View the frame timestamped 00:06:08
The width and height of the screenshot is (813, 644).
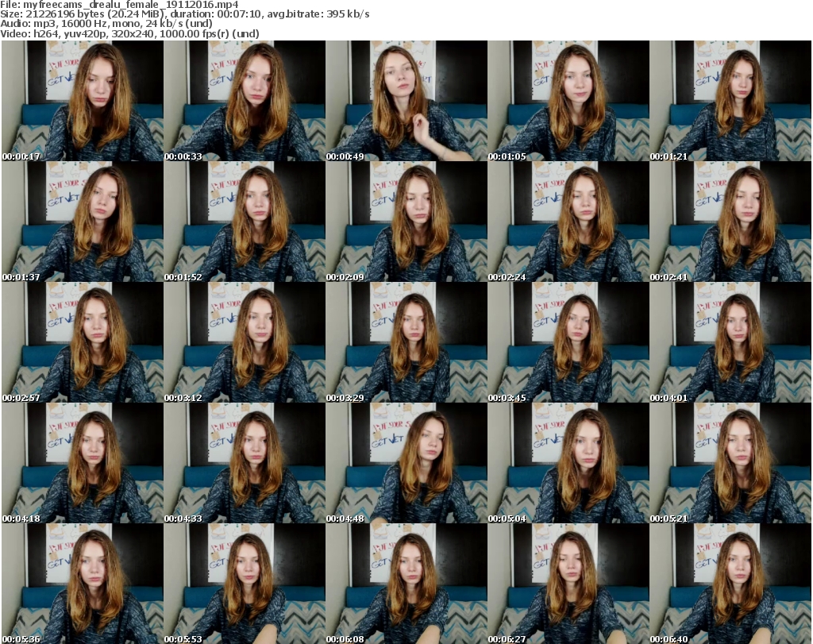[406, 584]
